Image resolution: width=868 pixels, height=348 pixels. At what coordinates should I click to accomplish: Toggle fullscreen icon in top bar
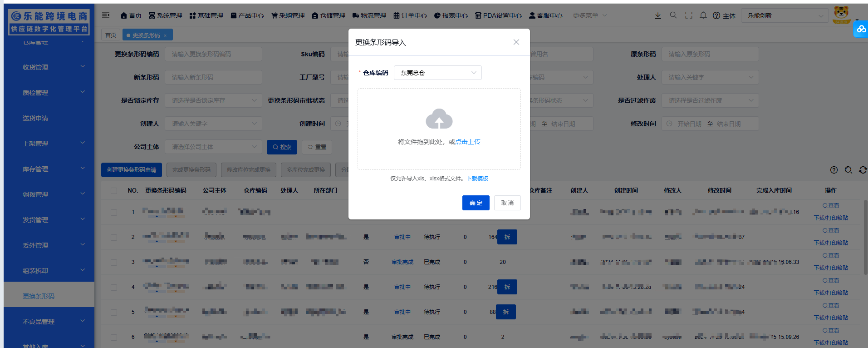click(x=689, y=15)
